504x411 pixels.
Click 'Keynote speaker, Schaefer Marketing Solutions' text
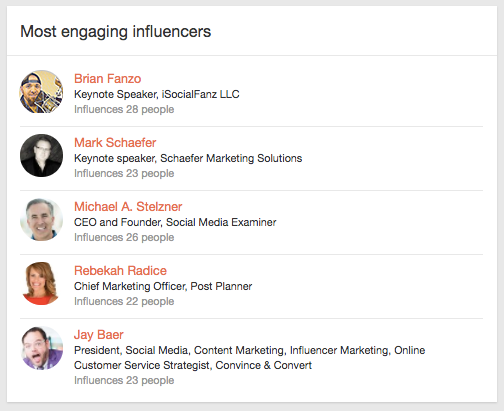188,158
